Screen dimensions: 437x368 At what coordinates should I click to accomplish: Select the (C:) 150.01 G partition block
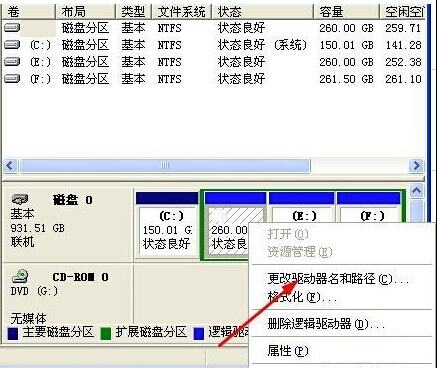[167, 225]
